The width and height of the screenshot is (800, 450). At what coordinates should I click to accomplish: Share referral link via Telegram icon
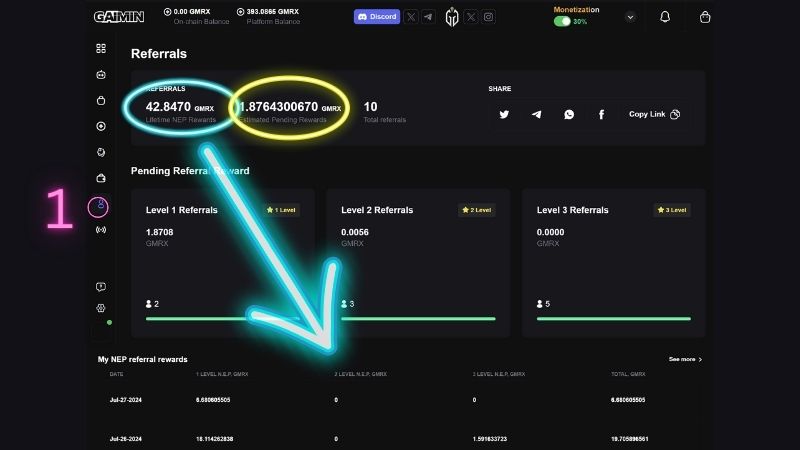click(537, 114)
